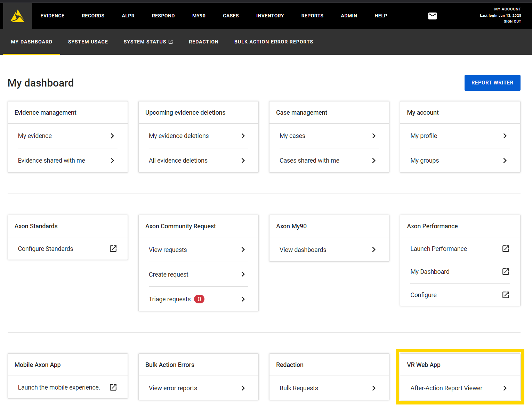Open the Cases menu
Viewport: 532px width, 409px height.
231,16
